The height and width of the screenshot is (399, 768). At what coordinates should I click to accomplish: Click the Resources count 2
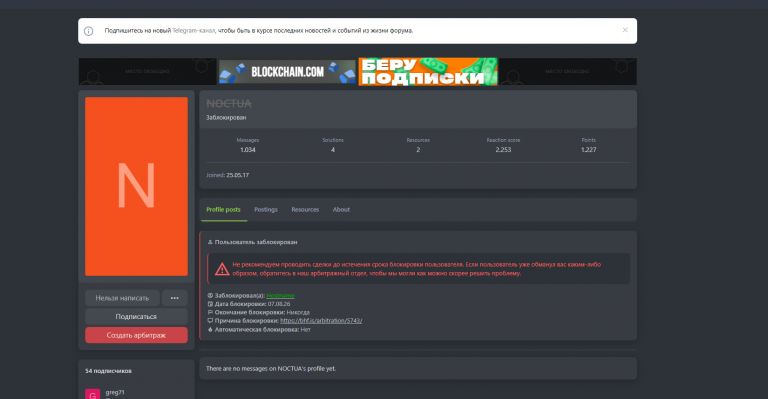[x=418, y=150]
